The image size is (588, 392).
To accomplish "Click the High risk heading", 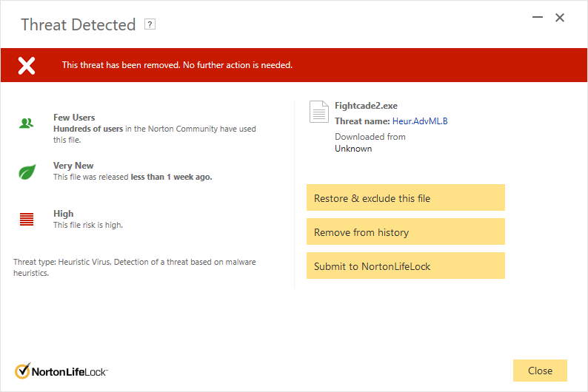I will (x=64, y=214).
